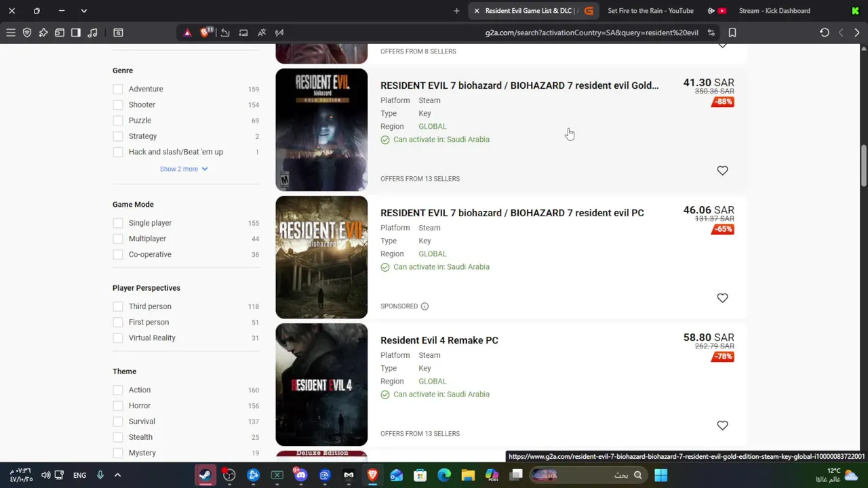Screen dimensions: 868x488
Task: Tick the Puzzle genre checkbox
Action: click(x=118, y=121)
